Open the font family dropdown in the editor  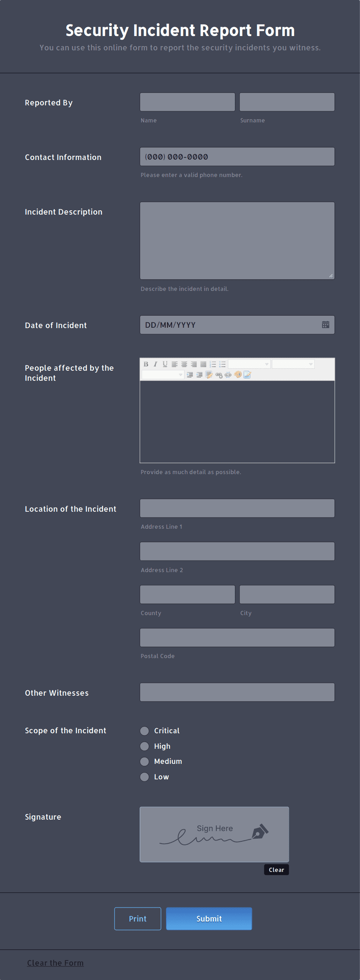point(250,364)
